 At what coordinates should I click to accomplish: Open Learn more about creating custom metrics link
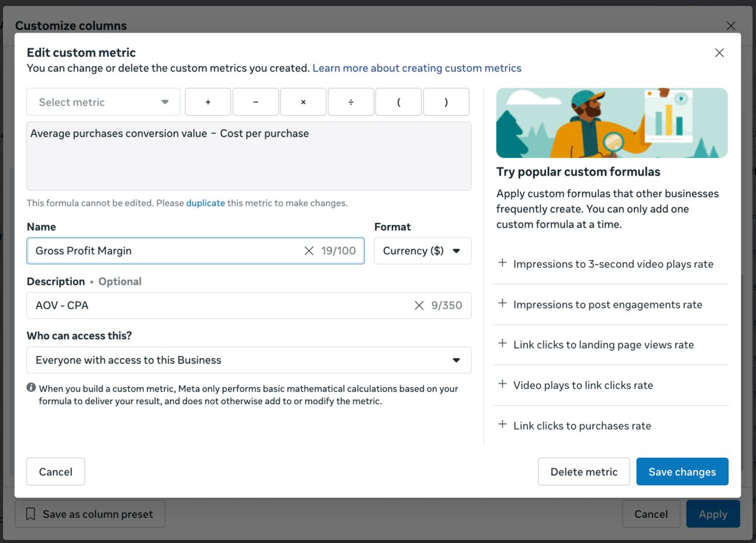coord(417,68)
